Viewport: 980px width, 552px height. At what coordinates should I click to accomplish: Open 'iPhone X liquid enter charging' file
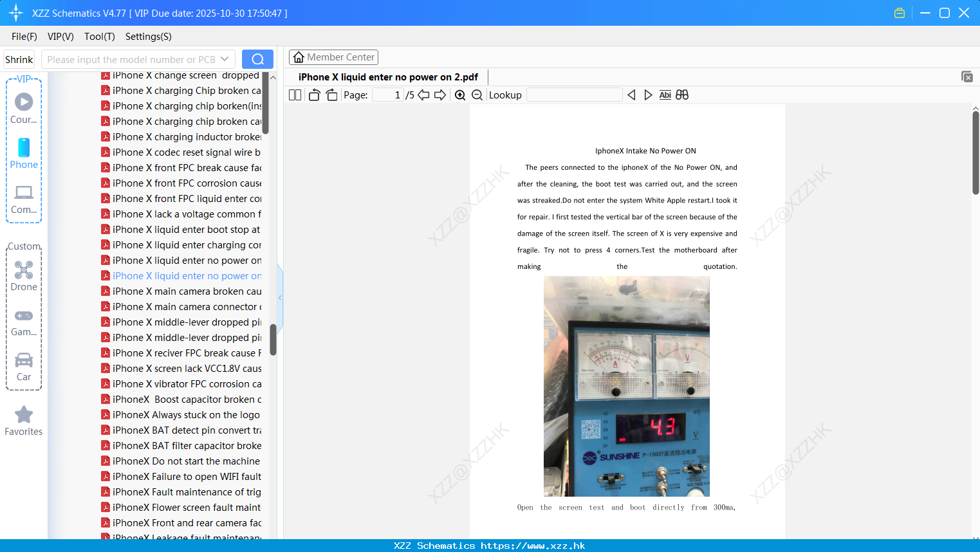click(180, 245)
